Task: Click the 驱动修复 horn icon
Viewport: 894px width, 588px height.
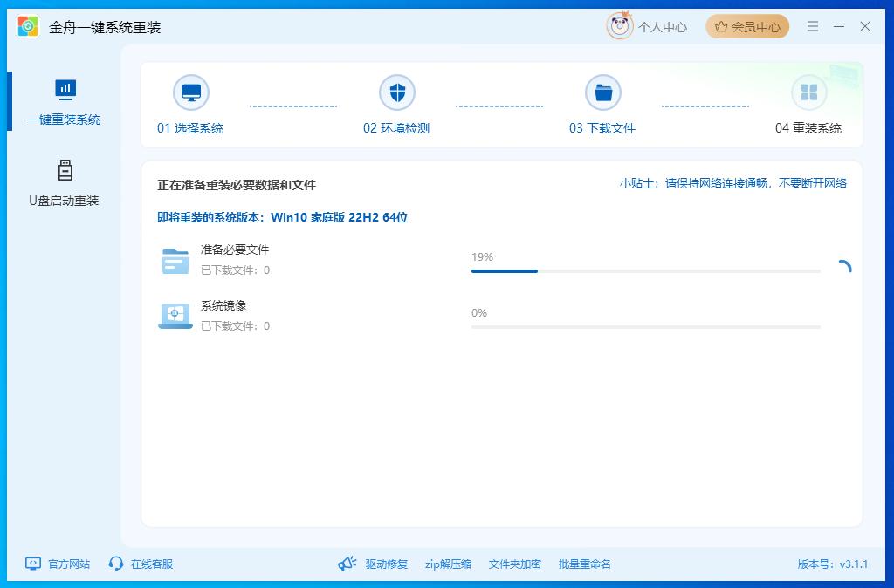Action: click(347, 564)
